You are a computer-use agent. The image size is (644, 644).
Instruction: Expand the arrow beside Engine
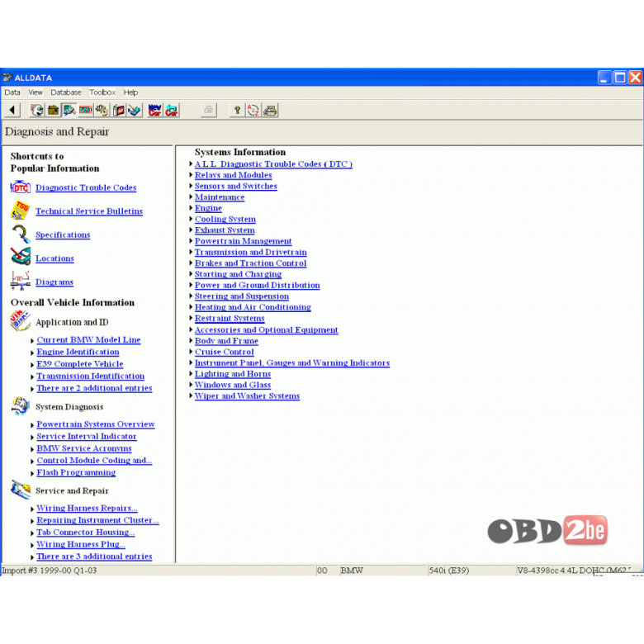pyautogui.click(x=191, y=208)
